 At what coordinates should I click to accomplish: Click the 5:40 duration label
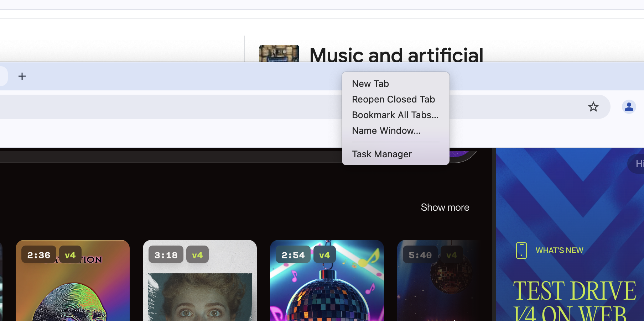coord(420,255)
